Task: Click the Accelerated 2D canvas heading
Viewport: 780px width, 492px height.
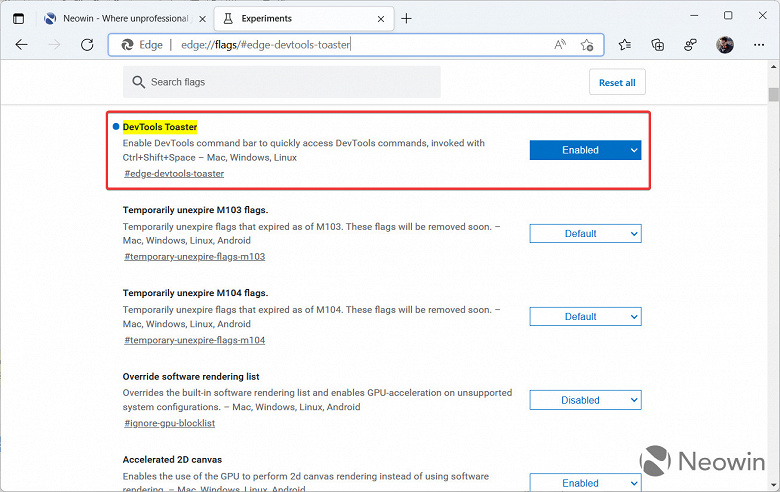Action: tap(172, 460)
